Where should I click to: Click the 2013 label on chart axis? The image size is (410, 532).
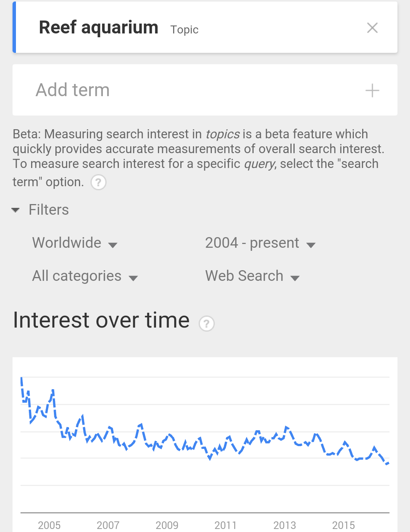(x=285, y=525)
